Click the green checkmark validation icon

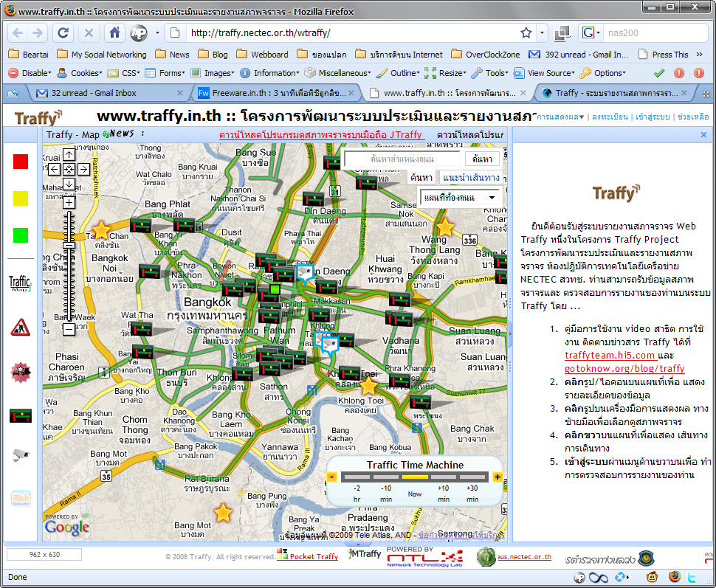658,73
